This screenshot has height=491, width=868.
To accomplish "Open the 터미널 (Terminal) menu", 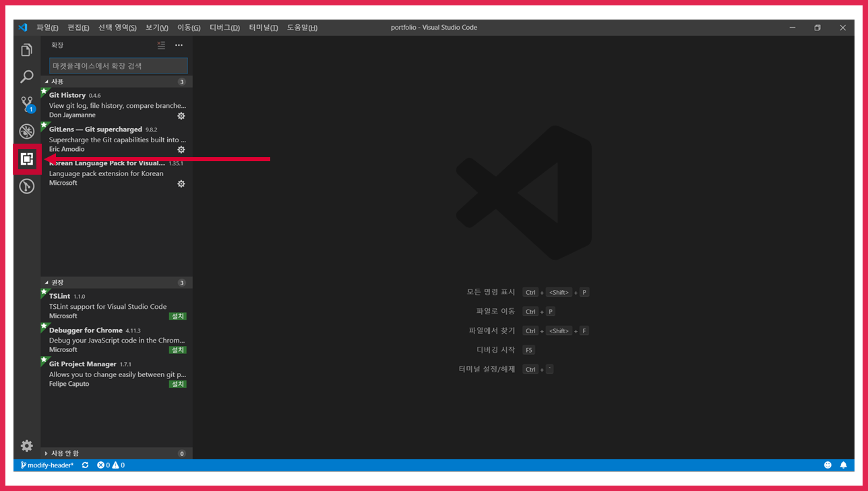I will click(x=263, y=28).
